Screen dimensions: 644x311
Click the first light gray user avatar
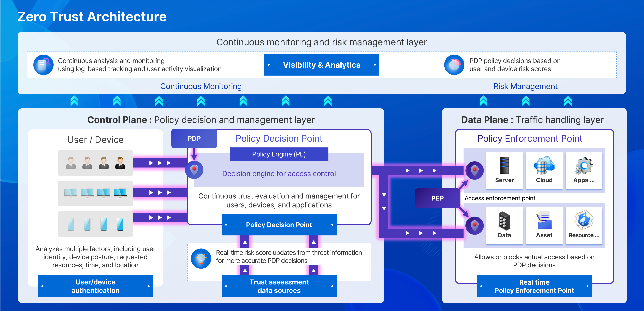click(x=71, y=163)
